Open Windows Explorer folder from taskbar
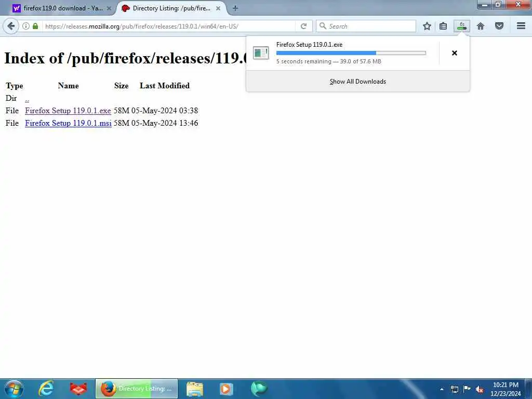This screenshot has width=532, height=399. click(195, 389)
